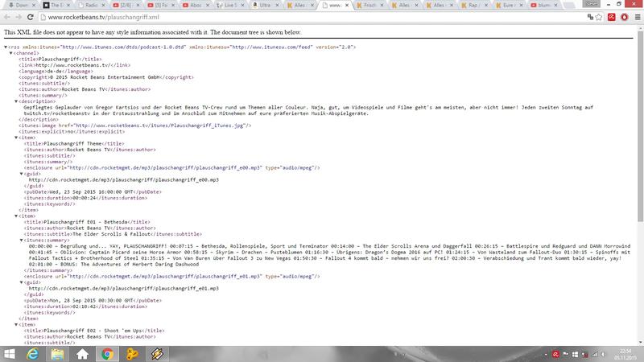Click the house icon in the taskbar
This screenshot has height=362, width=644.
coord(82,354)
